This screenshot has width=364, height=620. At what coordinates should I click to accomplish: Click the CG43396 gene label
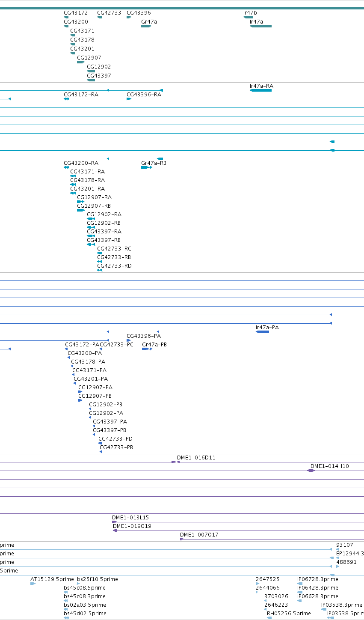(139, 13)
